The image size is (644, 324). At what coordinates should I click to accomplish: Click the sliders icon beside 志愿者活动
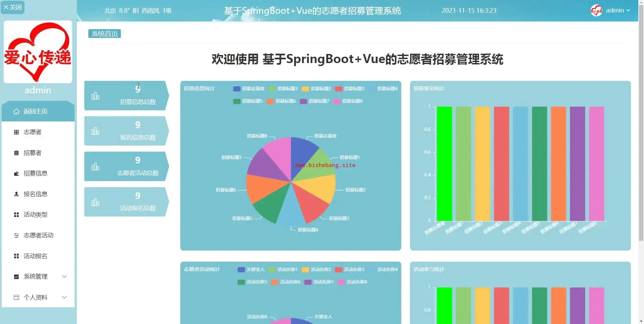pyautogui.click(x=16, y=235)
